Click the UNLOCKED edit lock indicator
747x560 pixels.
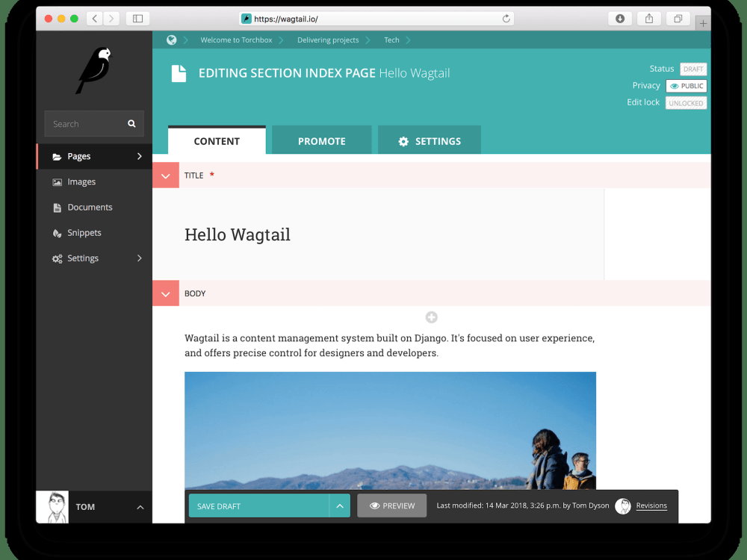click(x=686, y=102)
